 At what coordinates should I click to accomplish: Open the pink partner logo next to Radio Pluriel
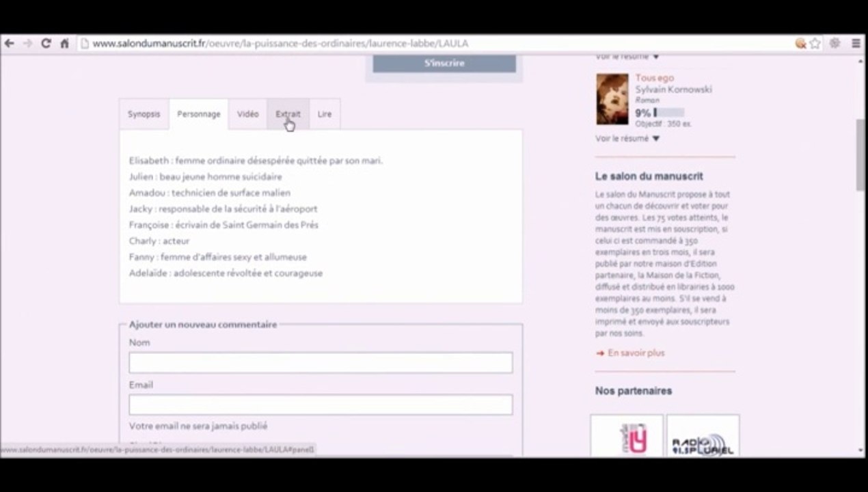[627, 436]
